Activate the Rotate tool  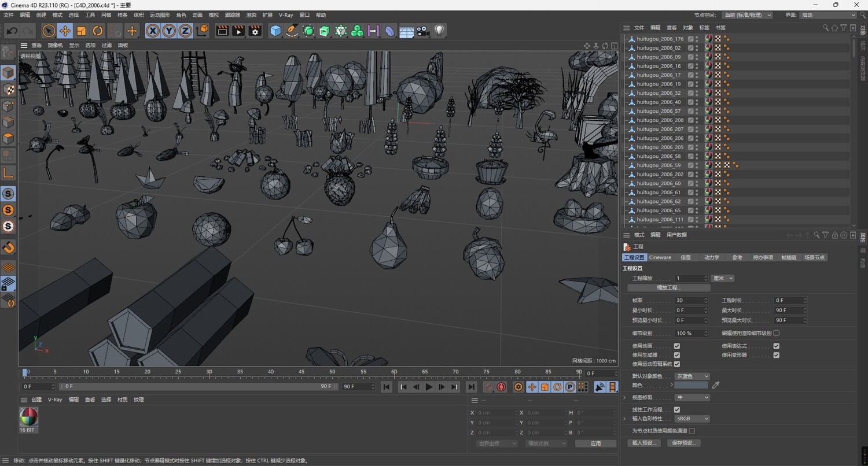(98, 31)
